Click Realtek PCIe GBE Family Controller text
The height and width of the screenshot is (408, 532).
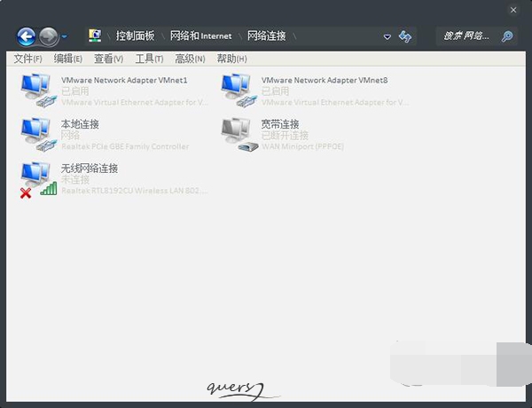coord(125,146)
